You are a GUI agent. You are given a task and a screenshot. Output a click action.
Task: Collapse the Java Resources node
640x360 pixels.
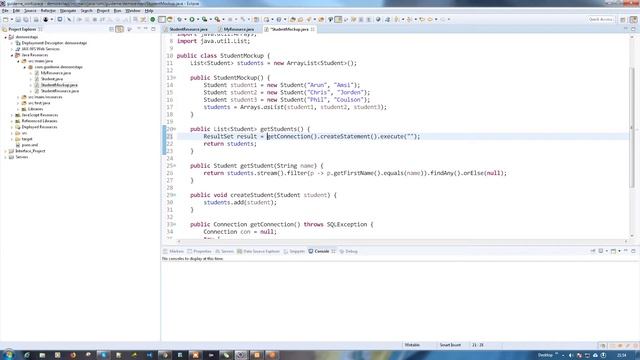click(x=12, y=55)
